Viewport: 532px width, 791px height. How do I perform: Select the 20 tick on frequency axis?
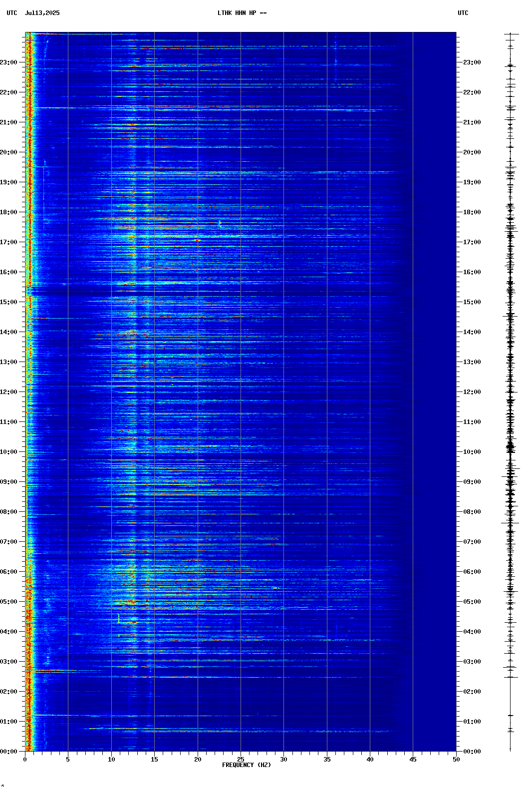click(198, 760)
